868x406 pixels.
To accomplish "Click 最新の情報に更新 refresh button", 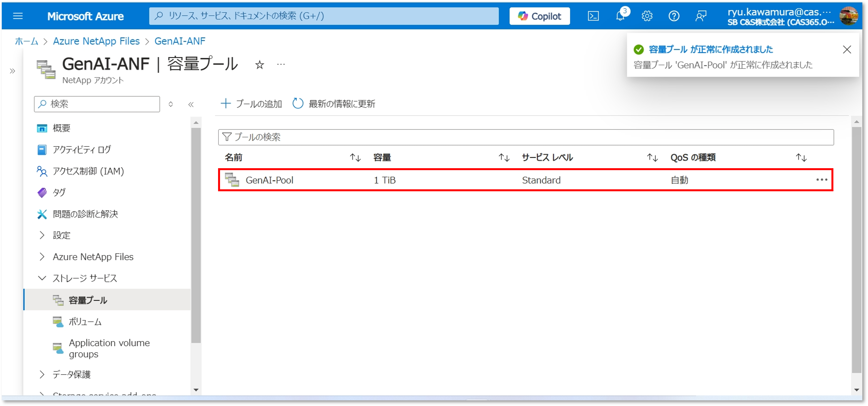I will click(333, 104).
